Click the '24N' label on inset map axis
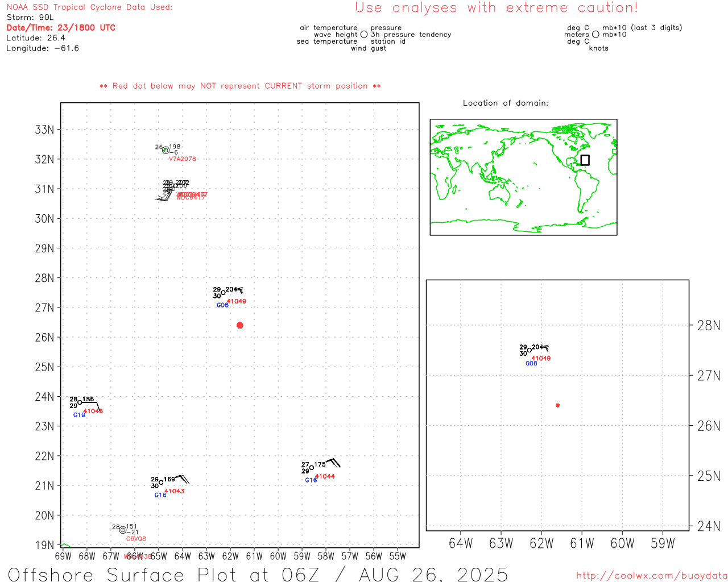This screenshot has width=728, height=582. (x=709, y=526)
